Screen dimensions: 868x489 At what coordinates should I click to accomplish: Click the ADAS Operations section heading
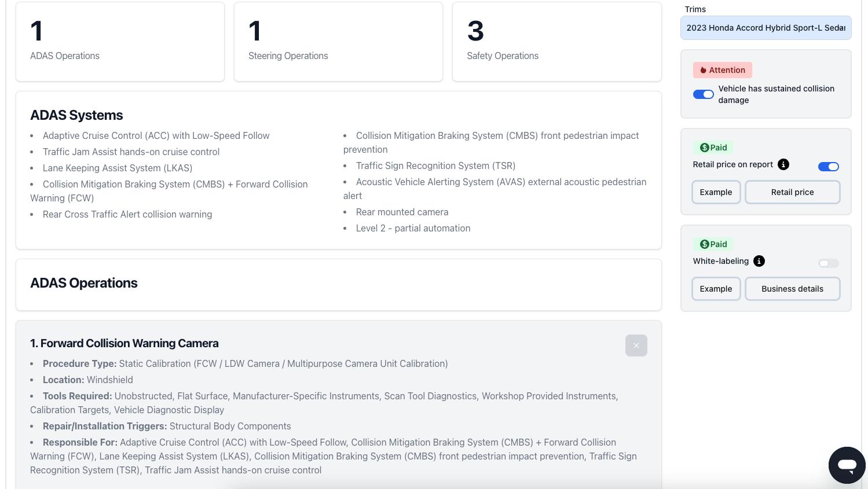(x=84, y=283)
